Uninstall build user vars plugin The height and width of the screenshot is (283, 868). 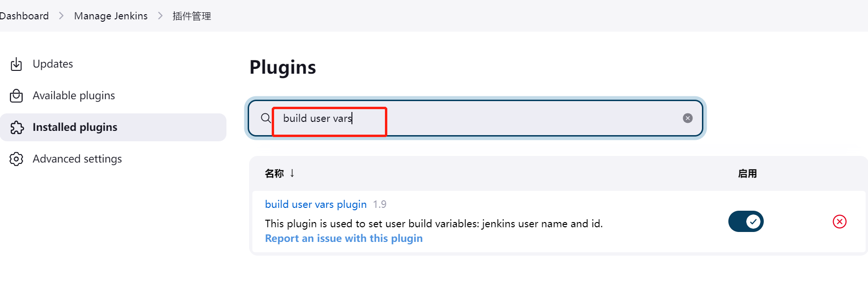pyautogui.click(x=840, y=222)
